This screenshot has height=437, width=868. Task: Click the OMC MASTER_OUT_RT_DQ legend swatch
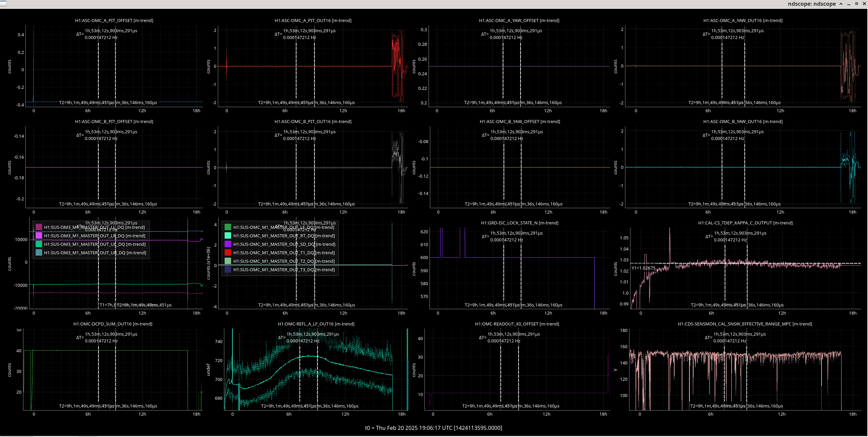pyautogui.click(x=228, y=236)
